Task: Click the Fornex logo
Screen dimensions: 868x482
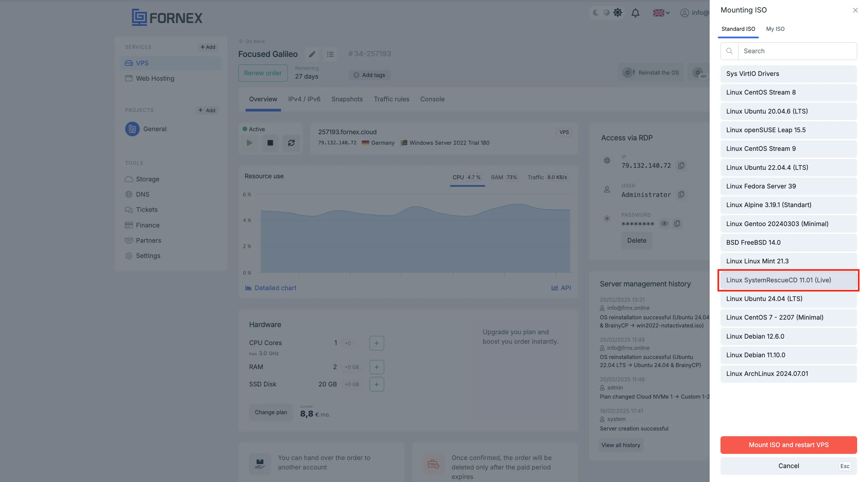Action: click(x=167, y=17)
